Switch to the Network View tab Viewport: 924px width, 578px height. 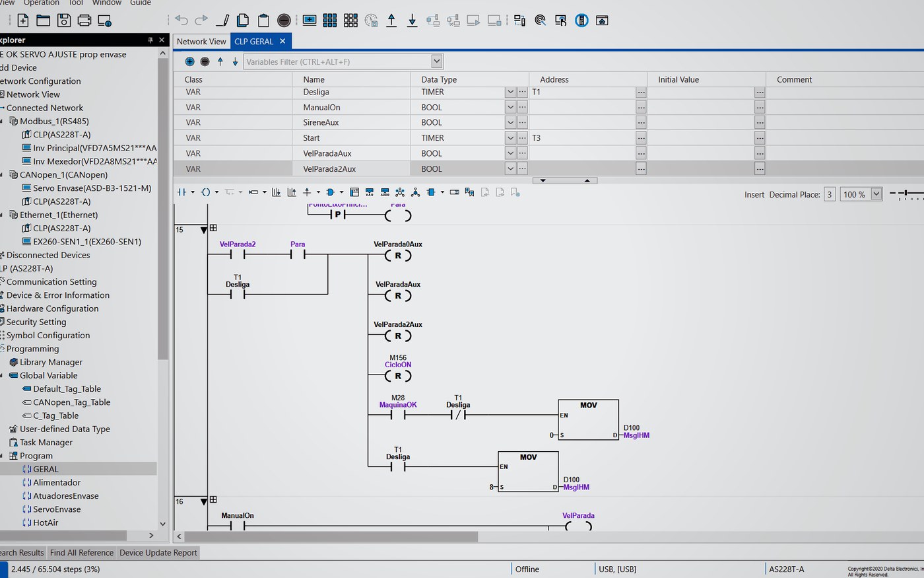point(201,41)
